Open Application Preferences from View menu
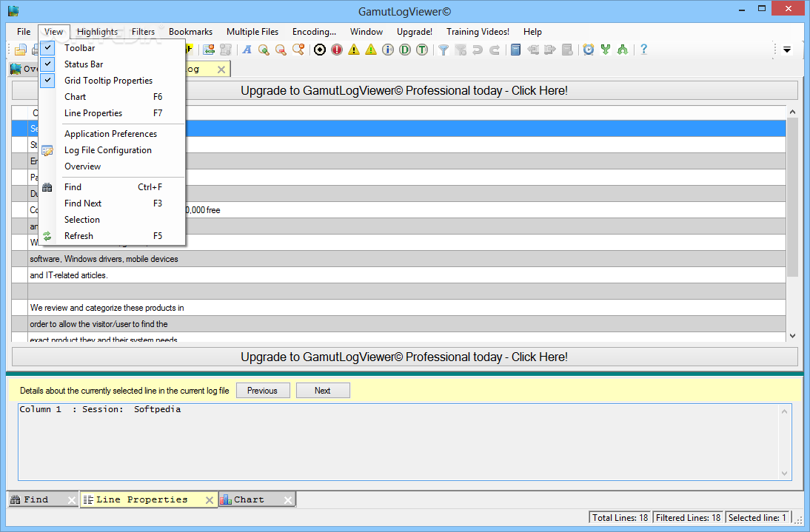Viewport: 810px width, 532px height. (112, 134)
